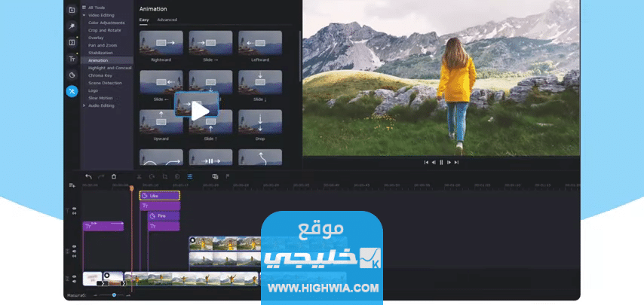Click the add track icon
The width and height of the screenshot is (644, 305).
72,186
